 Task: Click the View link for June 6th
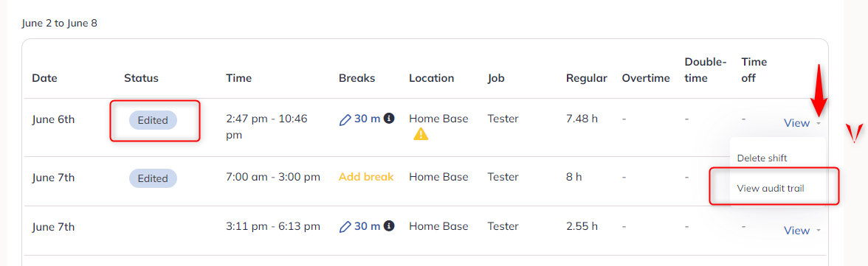click(x=796, y=123)
